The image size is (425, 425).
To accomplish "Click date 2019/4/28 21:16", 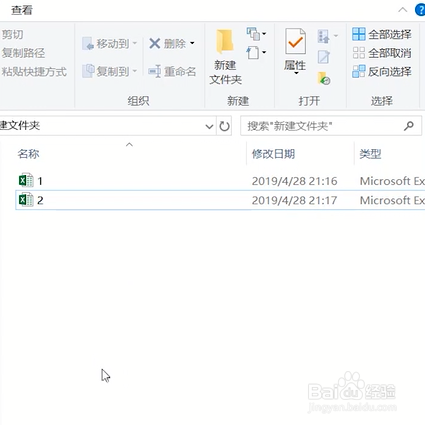I will pyautogui.click(x=295, y=181).
